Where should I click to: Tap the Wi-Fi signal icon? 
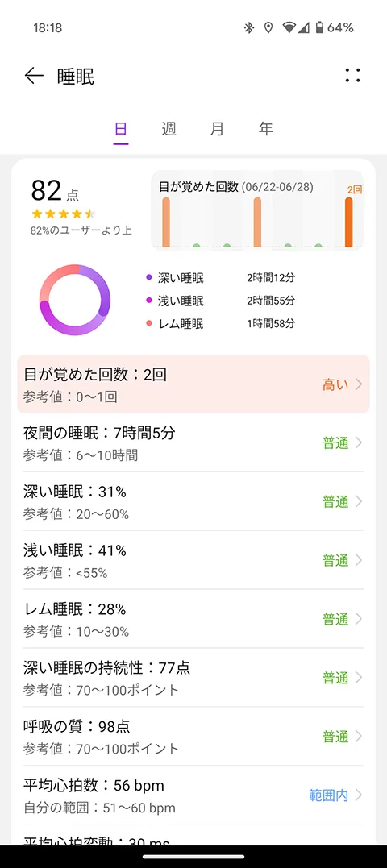(x=289, y=27)
